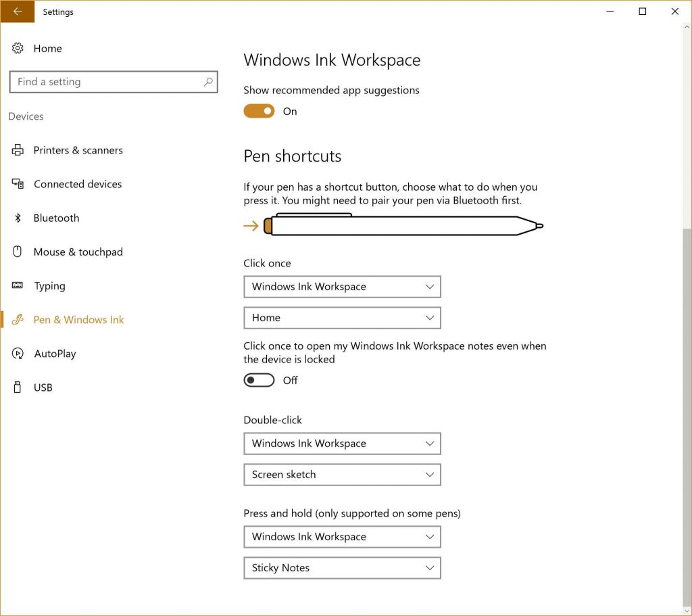Click the Show recommended app suggestions label
Viewport: 692px width, 616px height.
coord(331,90)
